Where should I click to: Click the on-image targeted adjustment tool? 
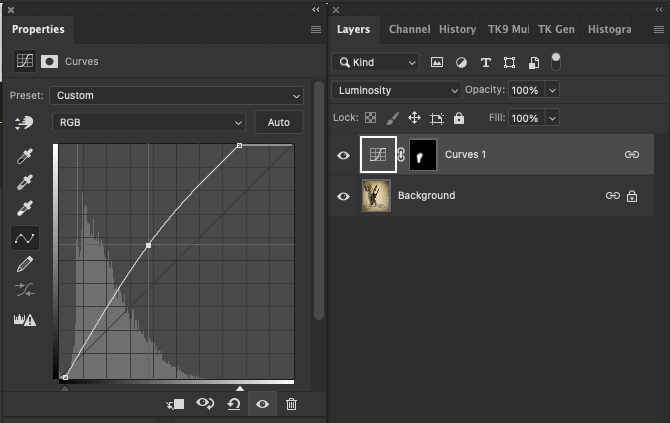click(26, 122)
